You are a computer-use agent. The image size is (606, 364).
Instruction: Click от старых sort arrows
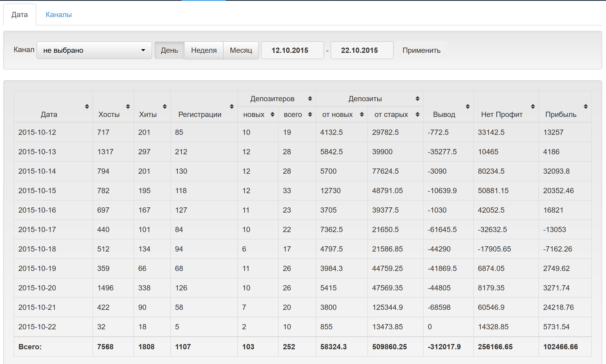click(417, 114)
